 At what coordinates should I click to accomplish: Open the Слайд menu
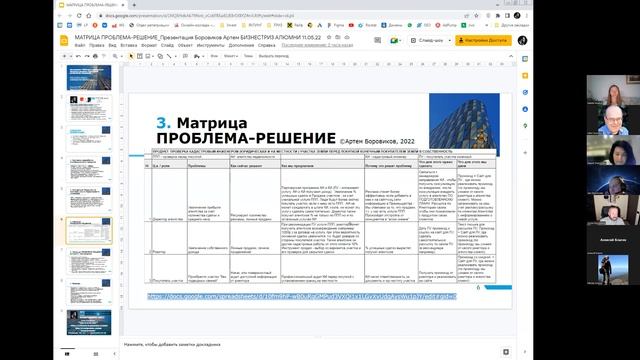coord(167,45)
